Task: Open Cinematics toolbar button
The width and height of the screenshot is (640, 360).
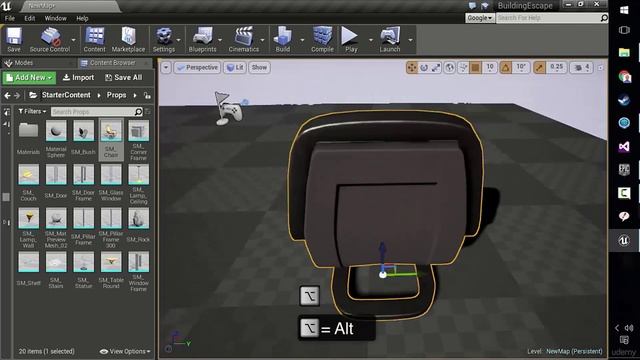Action: click(244, 39)
